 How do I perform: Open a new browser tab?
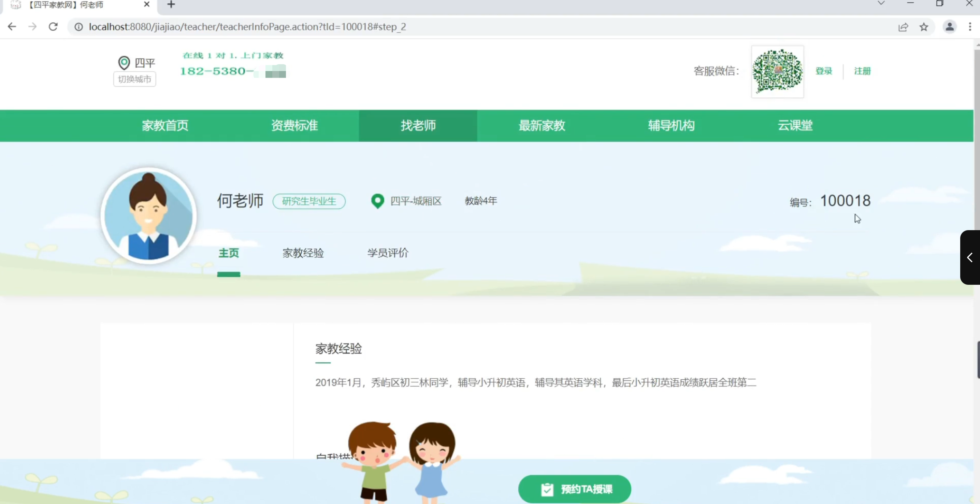[x=171, y=4]
